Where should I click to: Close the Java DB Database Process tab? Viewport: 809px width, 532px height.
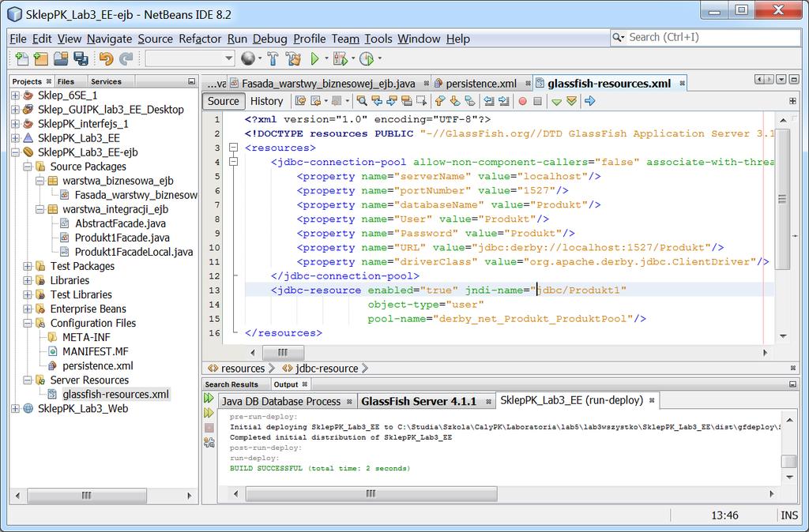(349, 402)
